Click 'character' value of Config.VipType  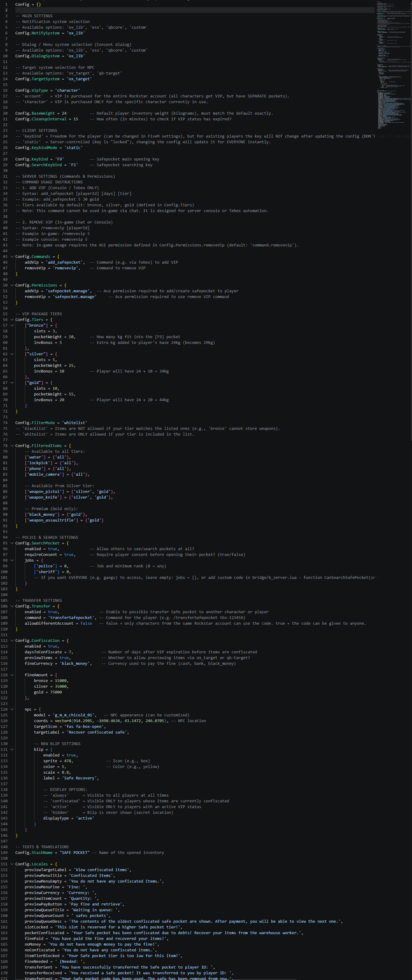(x=67, y=90)
